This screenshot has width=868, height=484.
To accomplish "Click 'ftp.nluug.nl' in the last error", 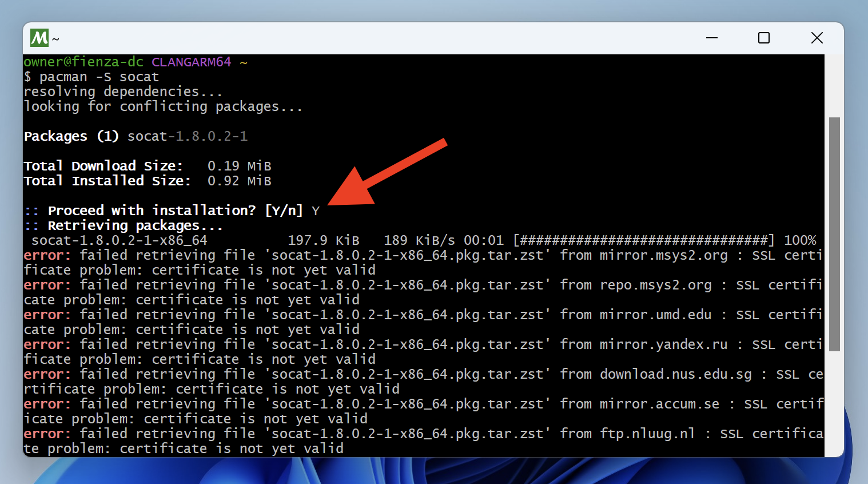I will tap(647, 434).
